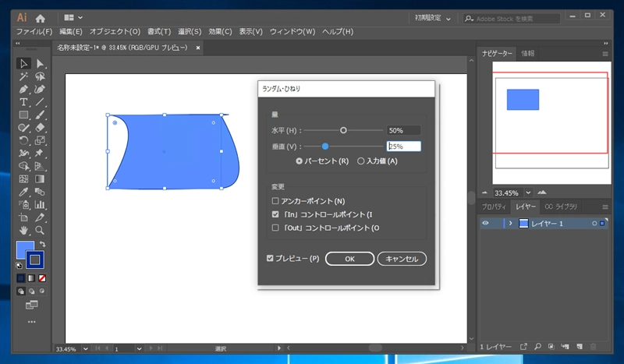The width and height of the screenshot is (624, 364).
Task: Open navigator zoom percentage dropdown
Action: 528,193
